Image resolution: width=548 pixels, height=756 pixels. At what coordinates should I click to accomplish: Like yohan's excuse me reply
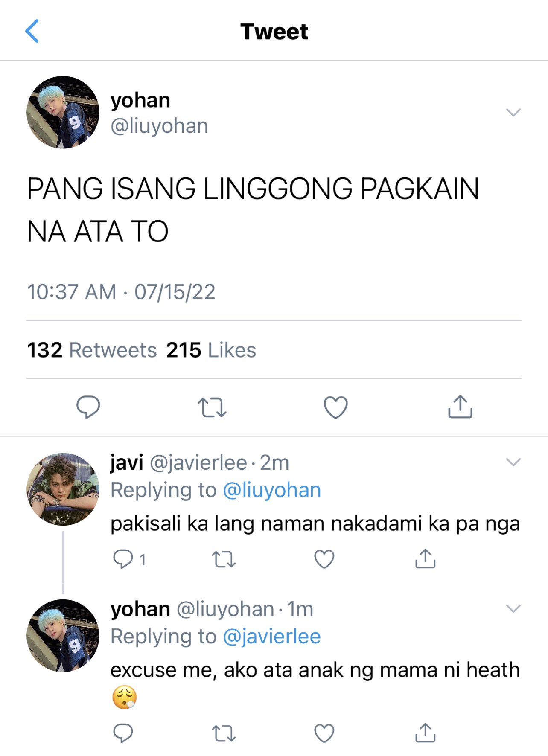[324, 733]
